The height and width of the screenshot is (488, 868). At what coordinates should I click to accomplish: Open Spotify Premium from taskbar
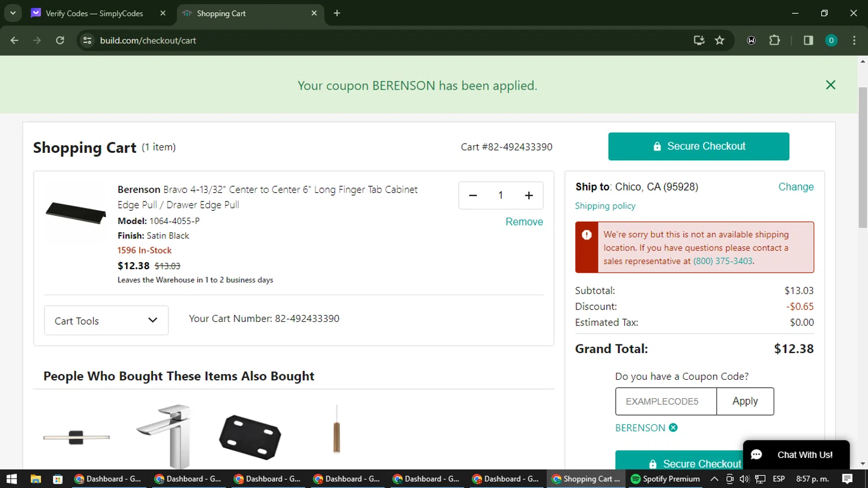[x=665, y=479]
